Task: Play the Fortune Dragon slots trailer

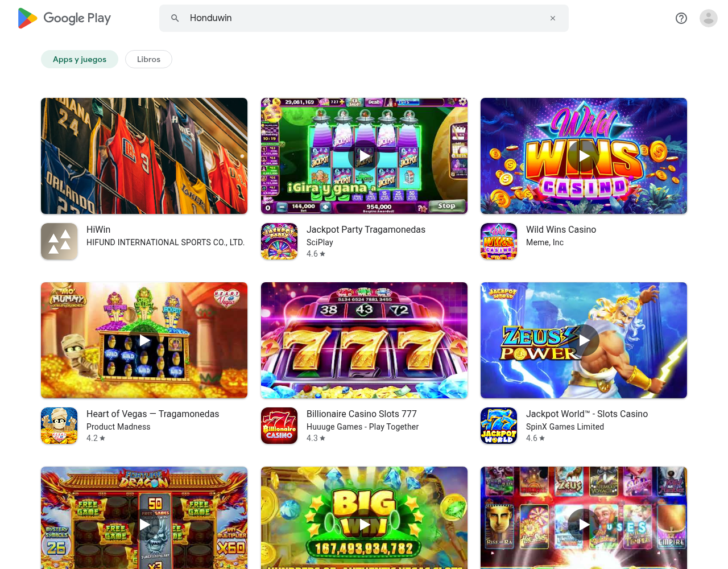Action: [144, 525]
